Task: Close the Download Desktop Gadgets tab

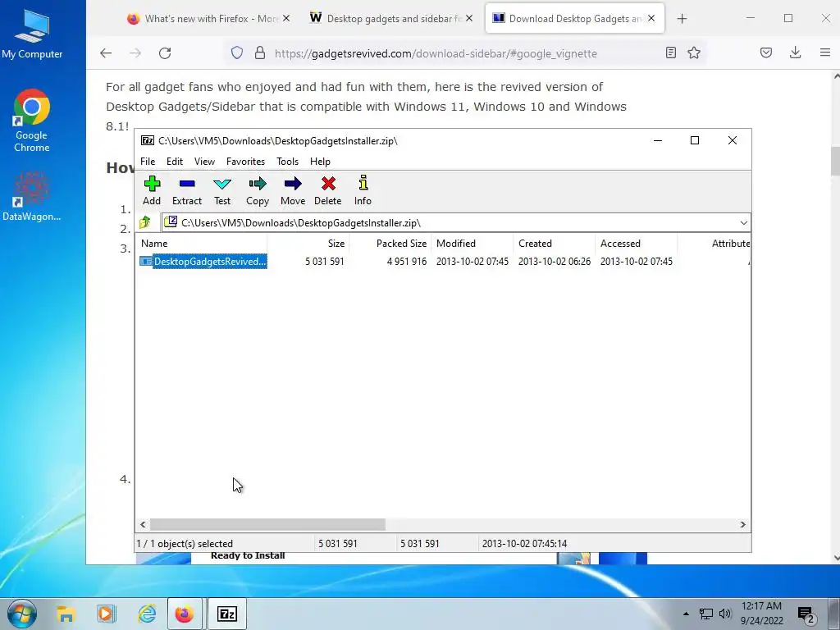Action: point(651,18)
